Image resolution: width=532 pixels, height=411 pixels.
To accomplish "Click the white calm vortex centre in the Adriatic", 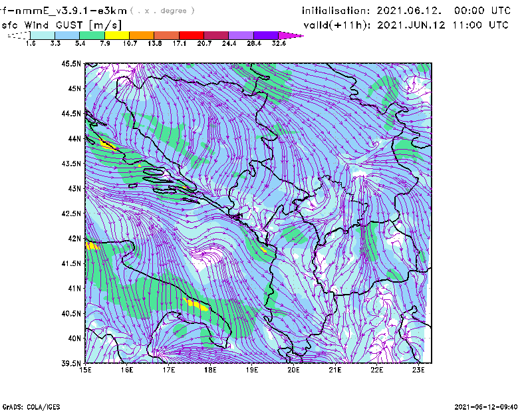I will (206, 257).
